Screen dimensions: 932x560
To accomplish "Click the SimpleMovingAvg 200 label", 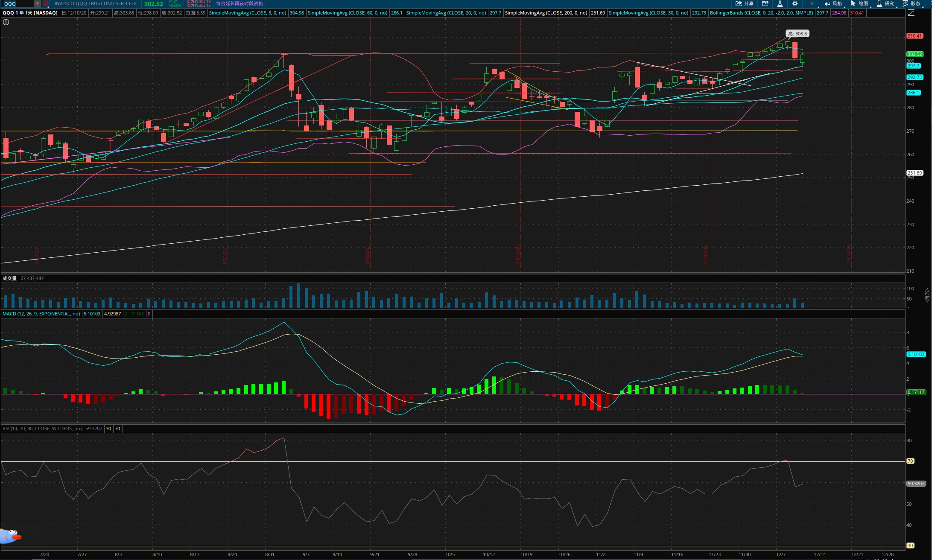I will tap(546, 13).
